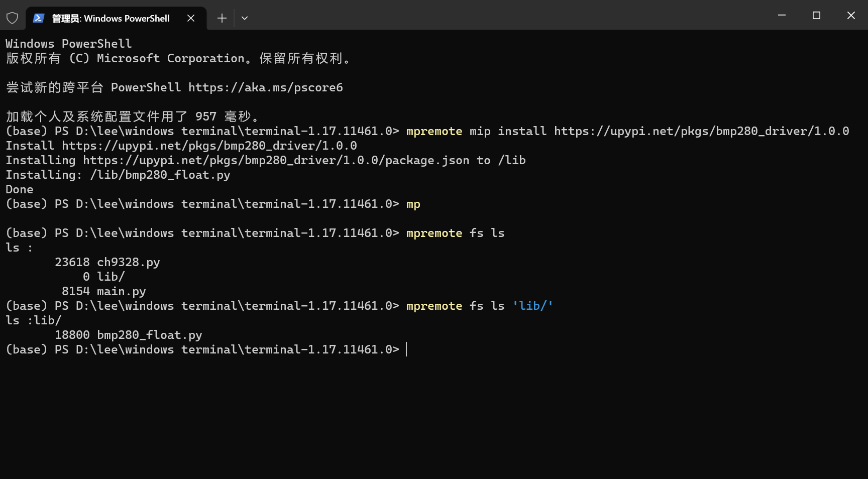The image size is (868, 479).
Task: Click the mpremote mip install command URL
Action: [x=702, y=131]
